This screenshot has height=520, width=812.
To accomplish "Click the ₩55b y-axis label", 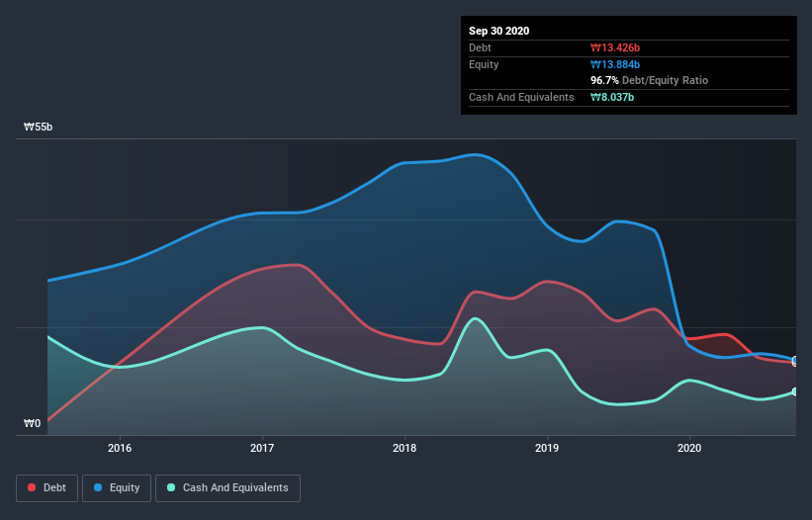I will pos(39,128).
